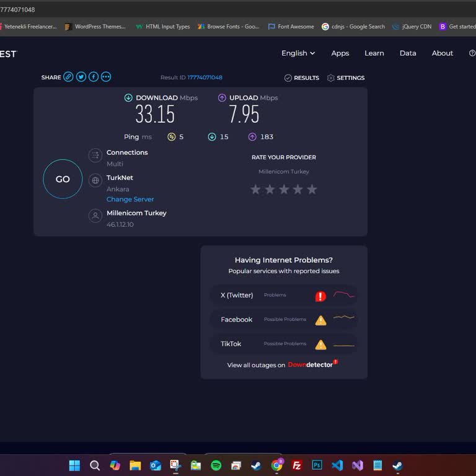The height and width of the screenshot is (476, 476).
Task: Open File Explorer from the taskbar
Action: (135, 465)
